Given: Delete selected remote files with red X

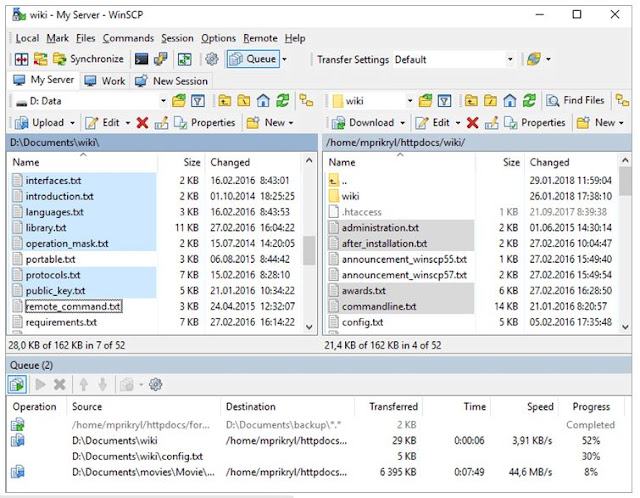Looking at the screenshot, I should [472, 122].
